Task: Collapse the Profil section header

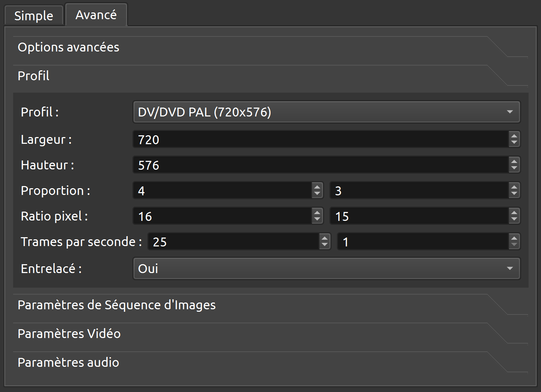Action: (x=34, y=76)
